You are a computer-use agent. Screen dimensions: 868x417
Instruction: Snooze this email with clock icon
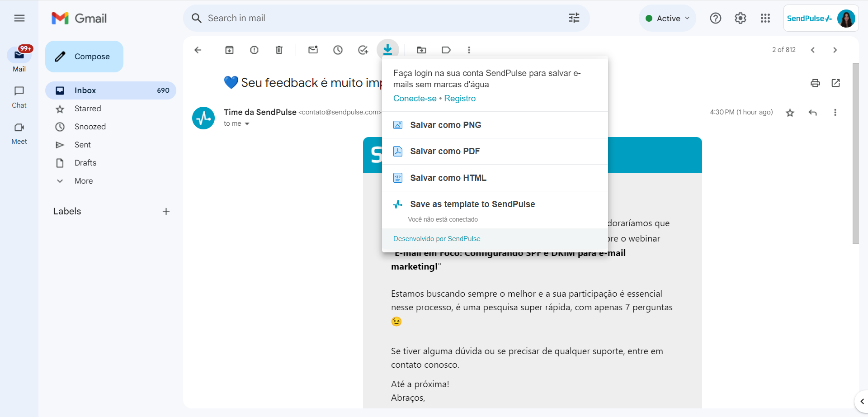[338, 50]
